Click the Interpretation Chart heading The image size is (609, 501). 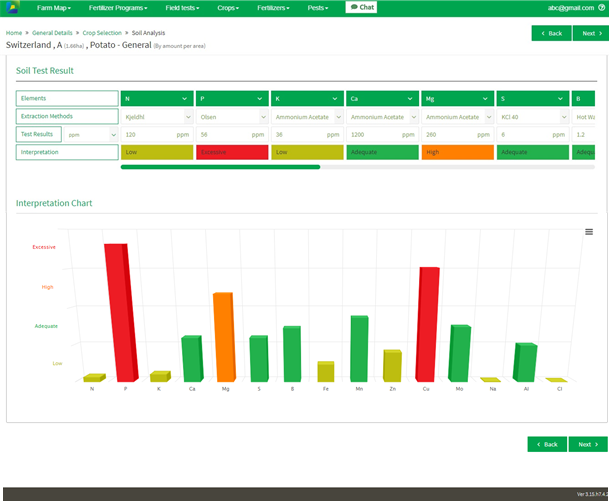click(x=54, y=203)
